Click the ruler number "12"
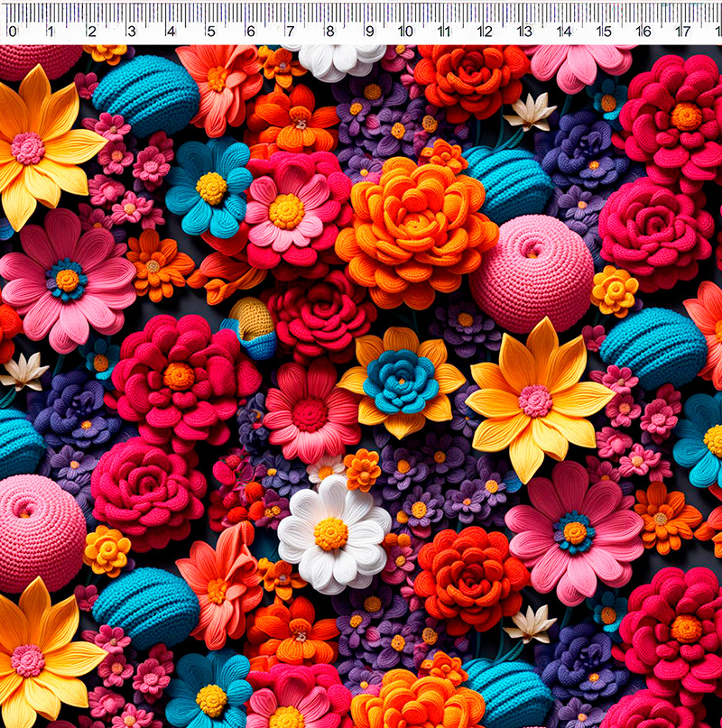722x728 pixels. 485,32
